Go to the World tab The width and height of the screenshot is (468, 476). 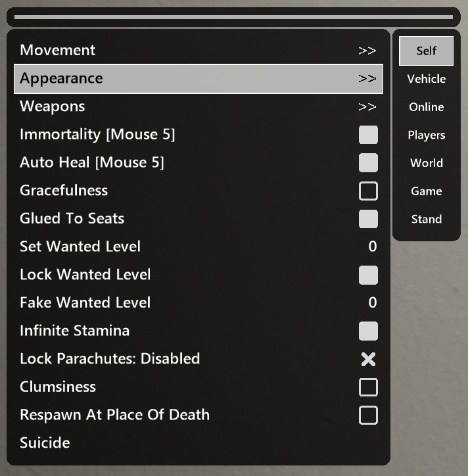pyautogui.click(x=426, y=163)
